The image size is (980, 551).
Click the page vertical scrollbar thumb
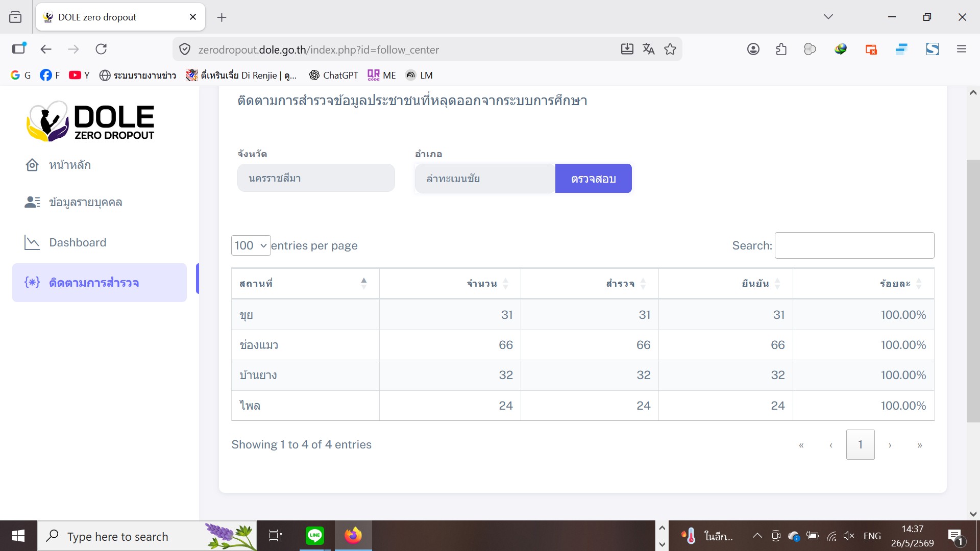(973, 291)
